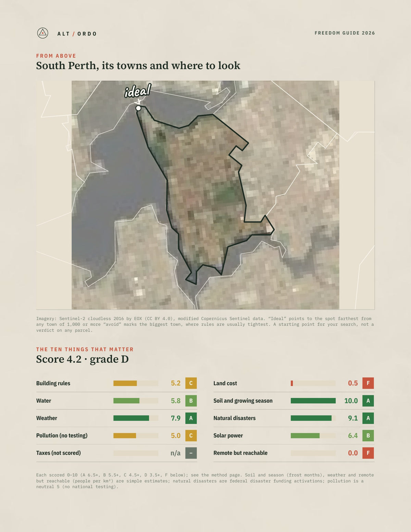Click the 0.5 Land cost value

(353, 383)
